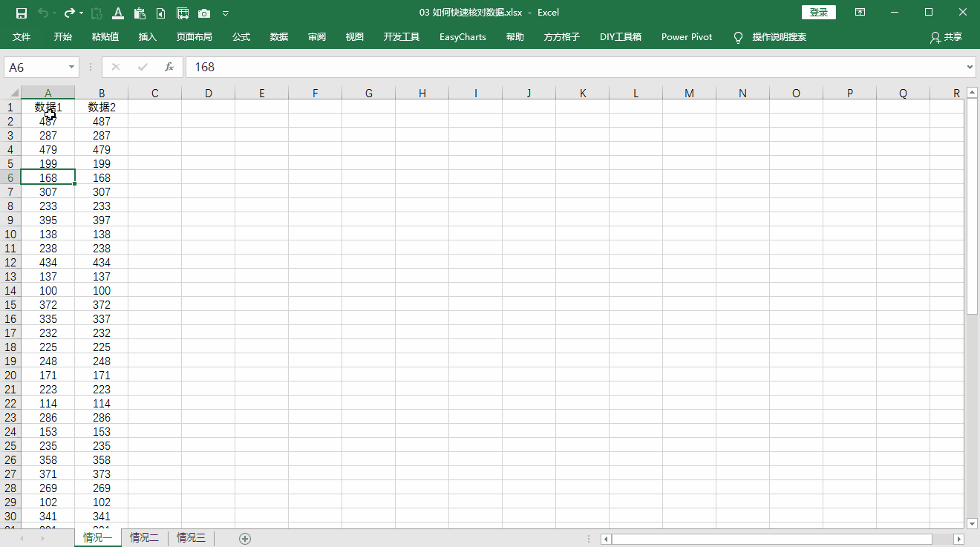Click the Redo arrow icon
Image resolution: width=980 pixels, height=547 pixels.
(x=70, y=13)
